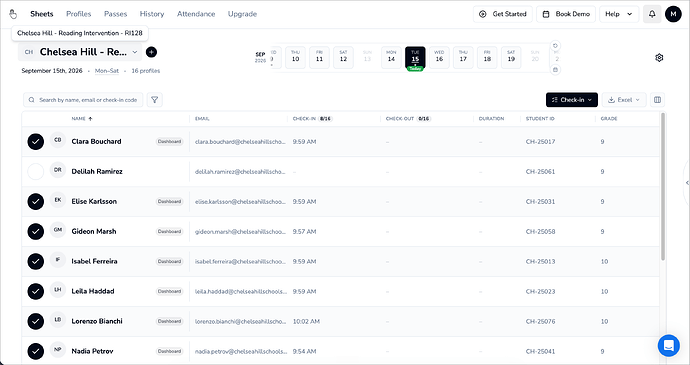Select Friday 18 in the date strip

487,57
